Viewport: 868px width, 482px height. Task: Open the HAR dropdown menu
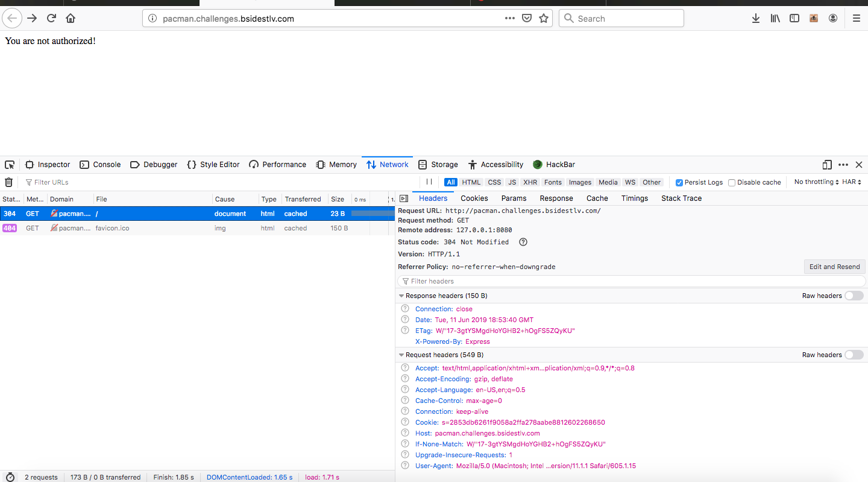coord(852,182)
